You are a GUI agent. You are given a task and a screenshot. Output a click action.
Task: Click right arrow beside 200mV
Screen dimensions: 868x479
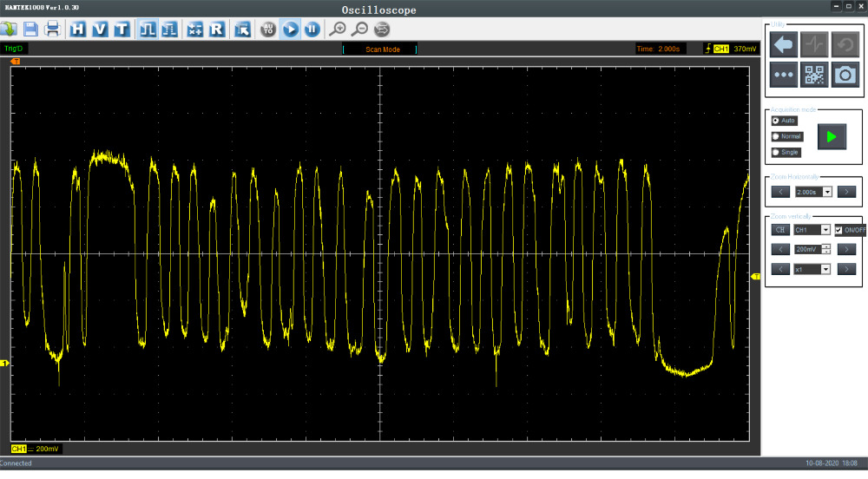coord(846,249)
